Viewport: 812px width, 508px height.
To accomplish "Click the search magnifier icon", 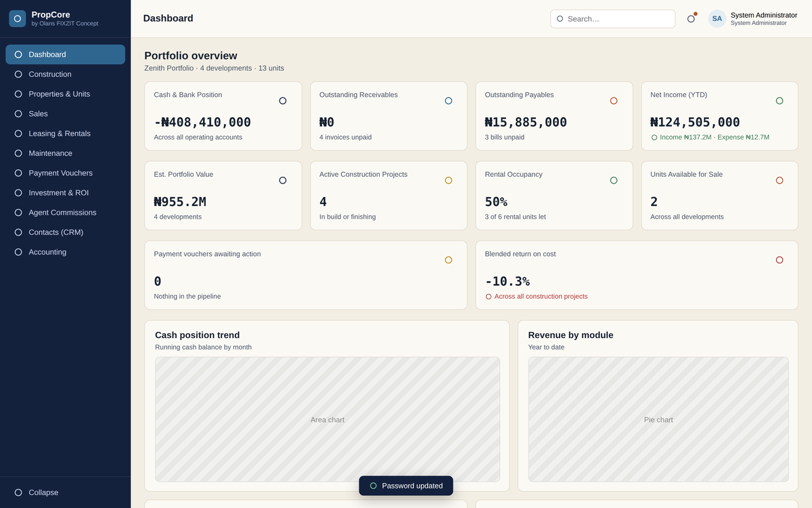I will [x=560, y=19].
